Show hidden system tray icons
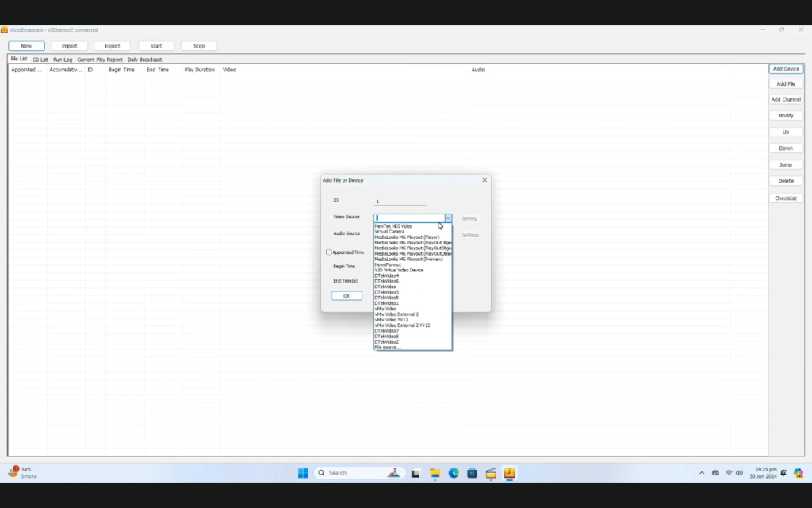Viewport: 812px width, 508px height. 701,473
